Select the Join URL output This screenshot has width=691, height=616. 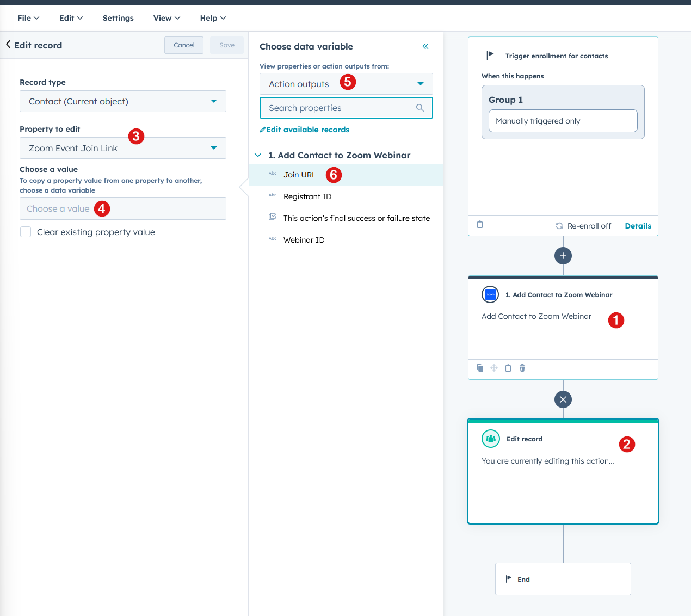346,175
